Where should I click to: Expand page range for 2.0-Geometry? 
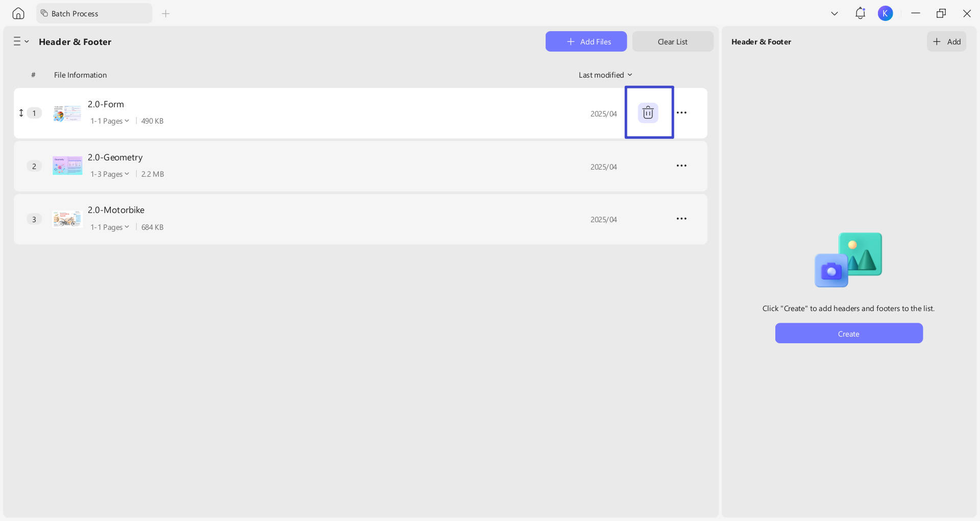[110, 174]
